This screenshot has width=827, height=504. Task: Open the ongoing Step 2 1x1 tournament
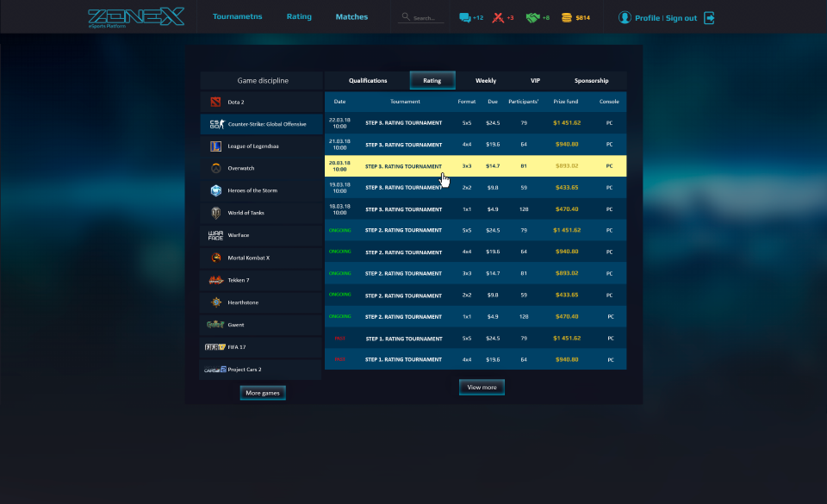(476, 317)
